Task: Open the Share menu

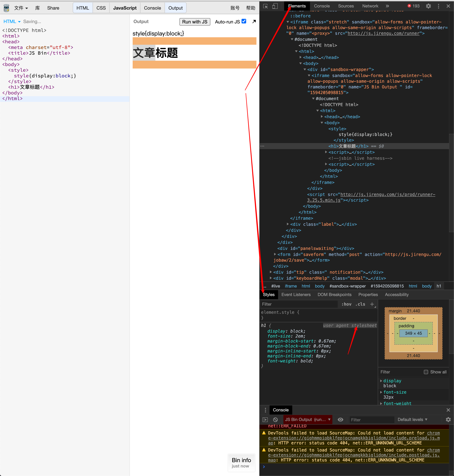Action: 53,8
